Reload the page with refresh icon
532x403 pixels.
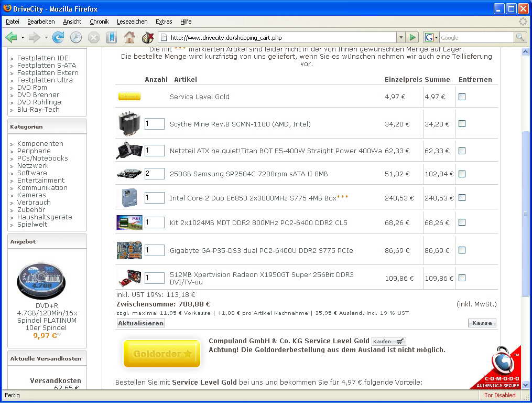58,37
